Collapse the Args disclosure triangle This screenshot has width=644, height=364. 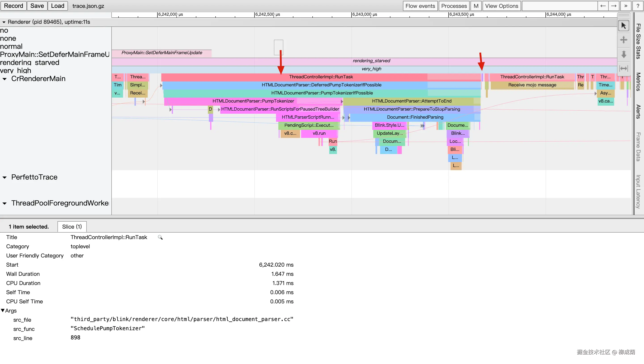3,310
